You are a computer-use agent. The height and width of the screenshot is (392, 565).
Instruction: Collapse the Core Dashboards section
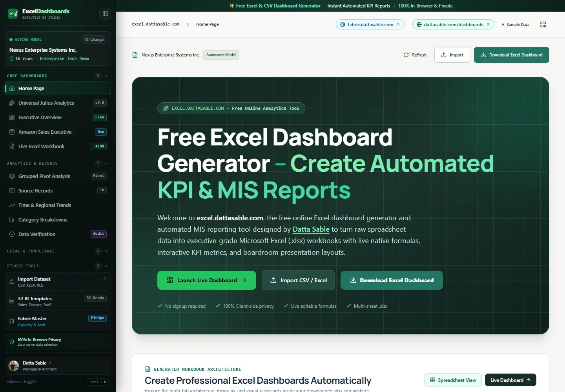pyautogui.click(x=106, y=76)
